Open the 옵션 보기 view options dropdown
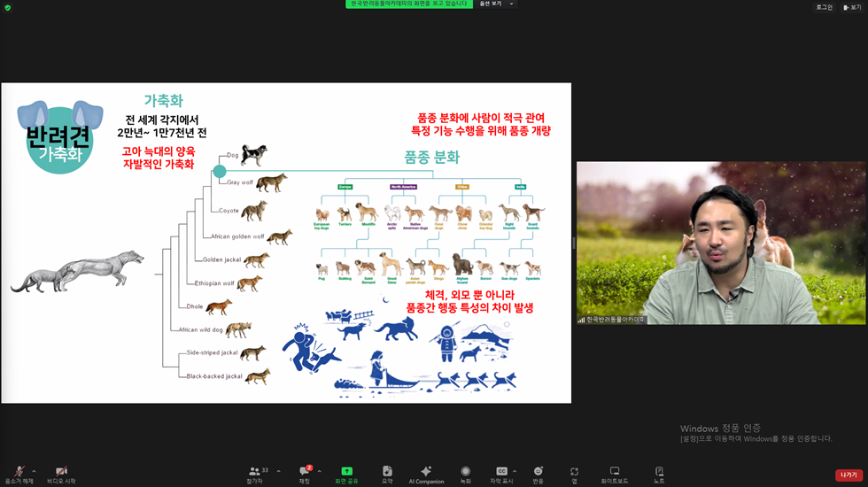868x487 pixels. click(495, 4)
